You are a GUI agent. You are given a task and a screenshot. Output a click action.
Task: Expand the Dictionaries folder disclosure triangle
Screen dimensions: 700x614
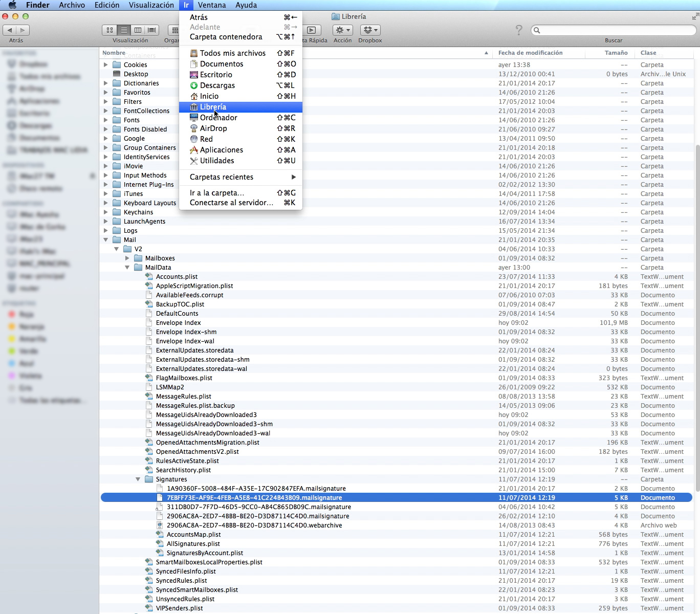106,83
